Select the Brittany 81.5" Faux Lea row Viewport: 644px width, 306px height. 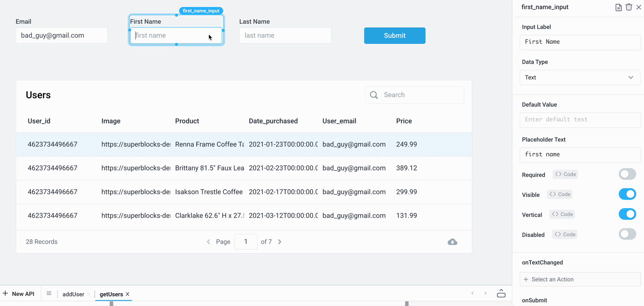click(x=244, y=168)
